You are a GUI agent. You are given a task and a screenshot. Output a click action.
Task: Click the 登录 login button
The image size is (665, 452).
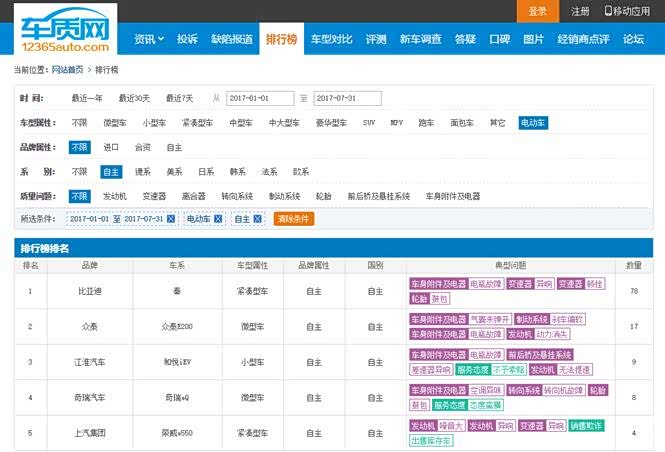pos(537,11)
